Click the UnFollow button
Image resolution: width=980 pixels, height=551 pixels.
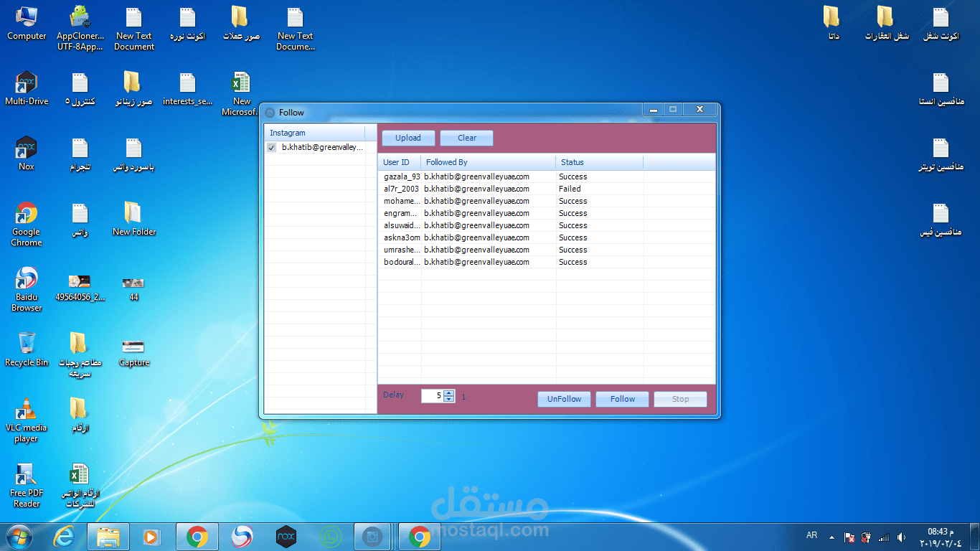tap(565, 399)
